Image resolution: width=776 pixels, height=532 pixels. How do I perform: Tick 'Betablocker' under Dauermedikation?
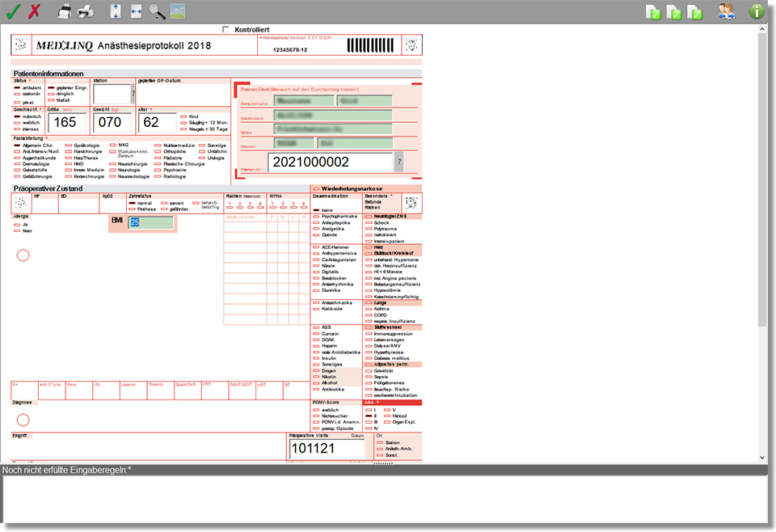[316, 278]
